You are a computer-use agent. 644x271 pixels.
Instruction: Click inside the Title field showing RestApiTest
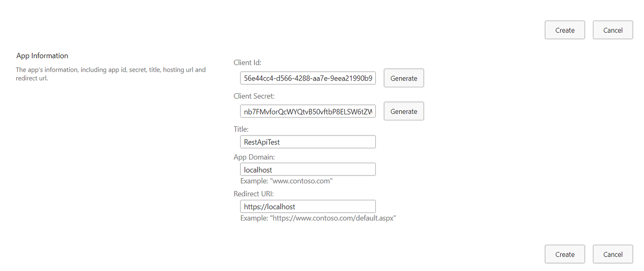(x=307, y=141)
